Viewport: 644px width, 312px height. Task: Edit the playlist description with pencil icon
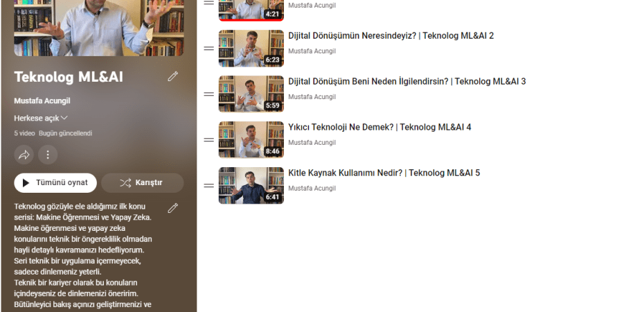[173, 208]
